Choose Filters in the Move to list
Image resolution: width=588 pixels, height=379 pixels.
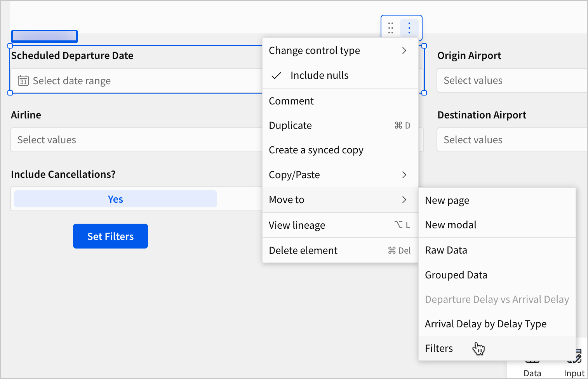click(x=439, y=349)
